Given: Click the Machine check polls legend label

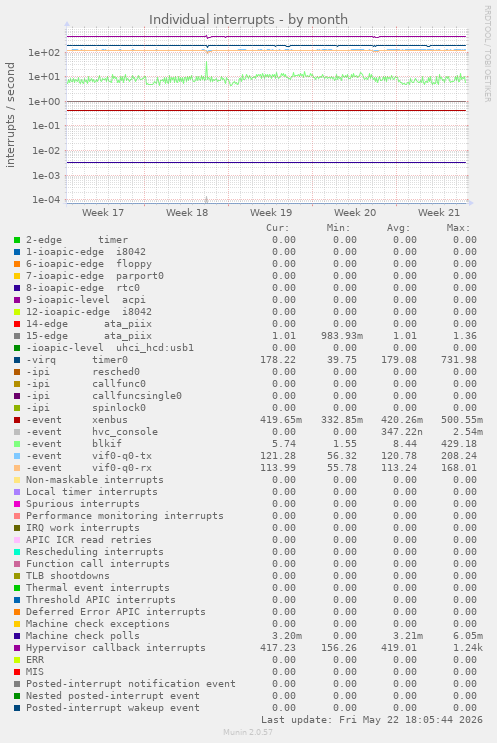Looking at the screenshot, I should pyautogui.click(x=82, y=636).
